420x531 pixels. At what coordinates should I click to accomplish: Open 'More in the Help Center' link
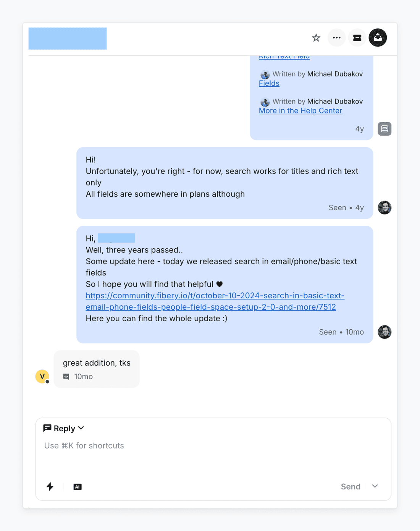point(300,111)
